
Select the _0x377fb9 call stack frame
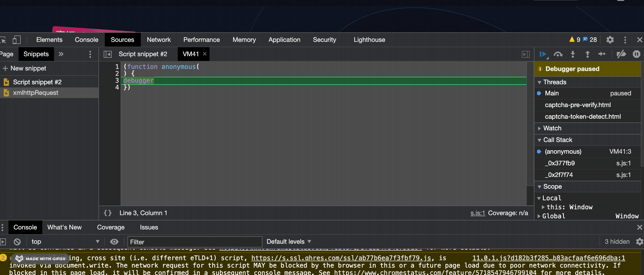coord(588,163)
